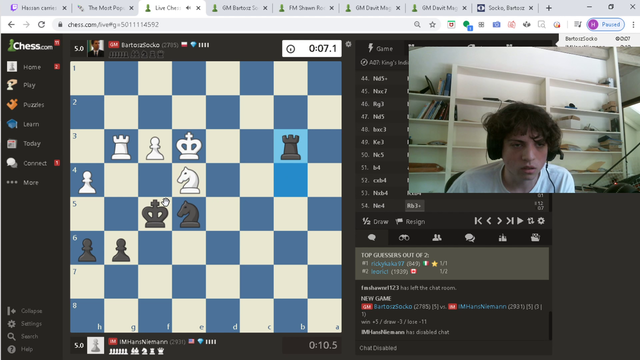Screen dimensions: 640x360
Task: Open BartoszSocko link in chat
Action: (393, 307)
